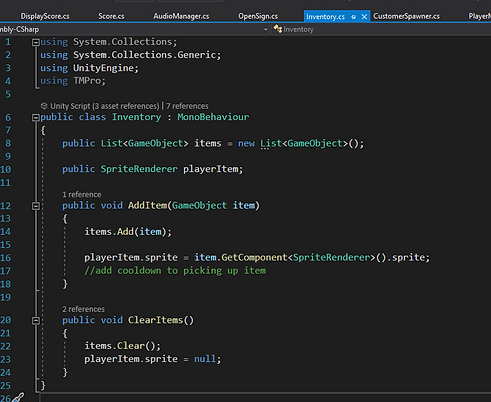Open the CustomerSpawner.cs tab

pyautogui.click(x=406, y=16)
